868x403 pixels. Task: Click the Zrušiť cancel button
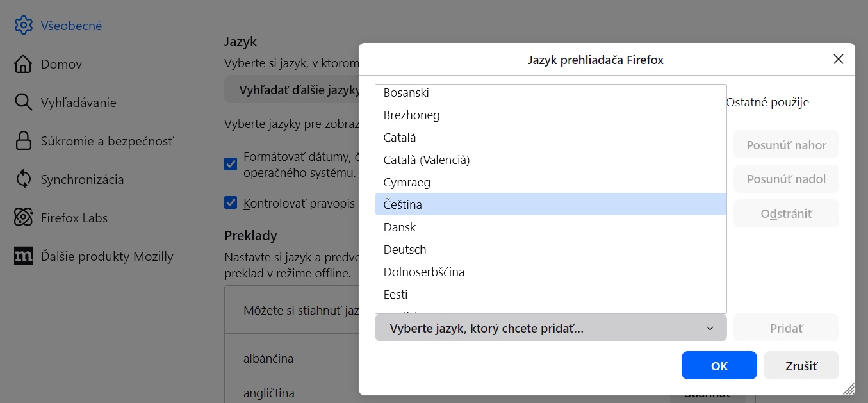point(801,366)
